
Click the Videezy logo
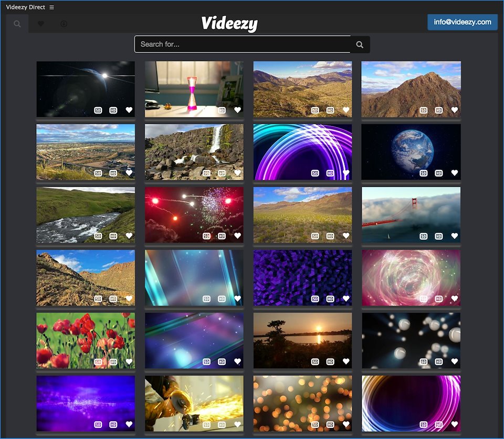click(229, 24)
